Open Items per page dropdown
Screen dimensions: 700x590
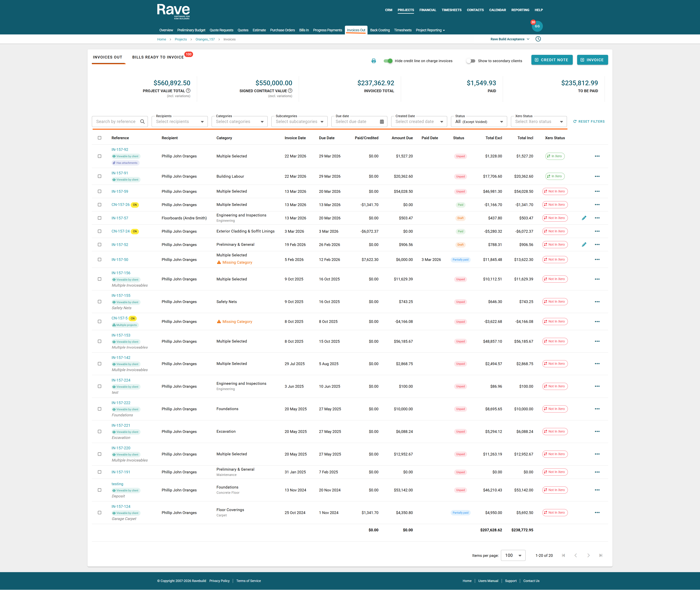[513, 556]
